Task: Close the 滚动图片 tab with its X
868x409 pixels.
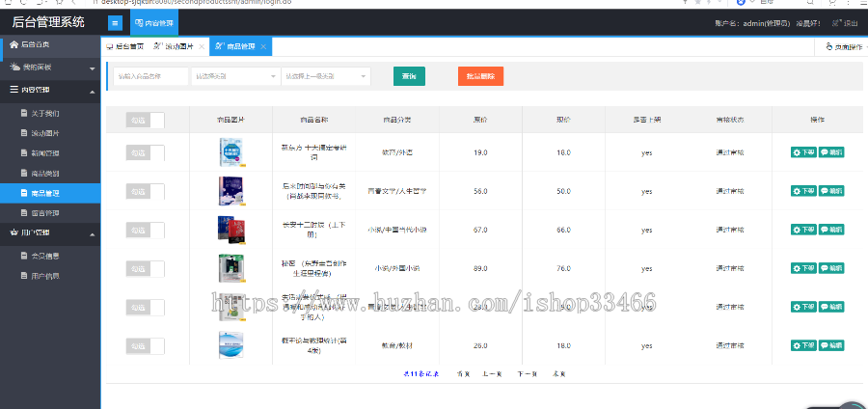Action: 202,46
